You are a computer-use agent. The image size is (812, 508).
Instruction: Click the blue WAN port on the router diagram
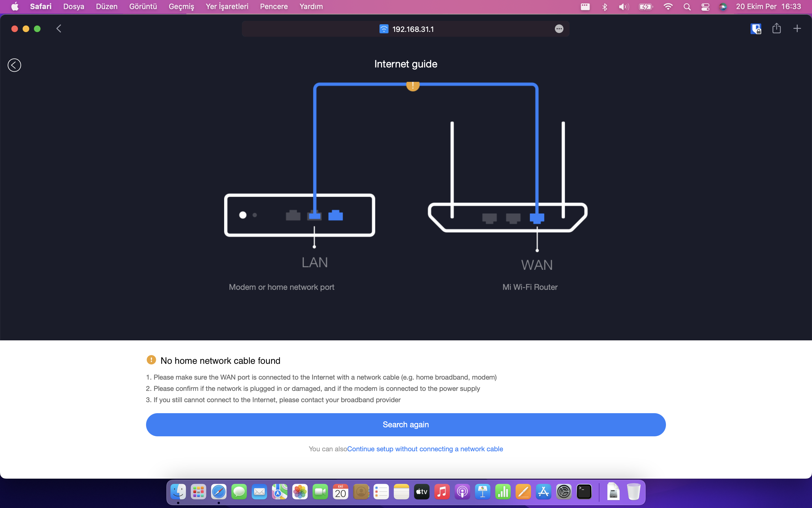(537, 218)
